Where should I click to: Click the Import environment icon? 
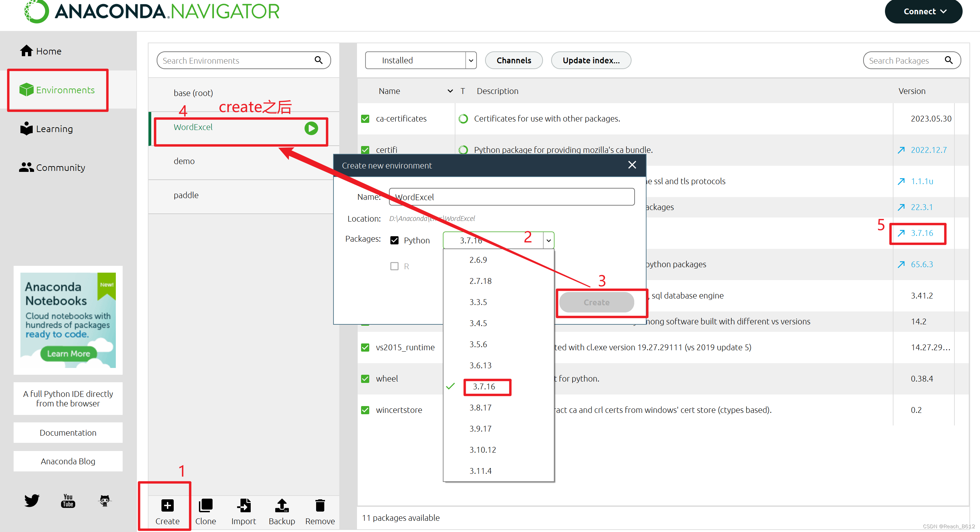(244, 505)
